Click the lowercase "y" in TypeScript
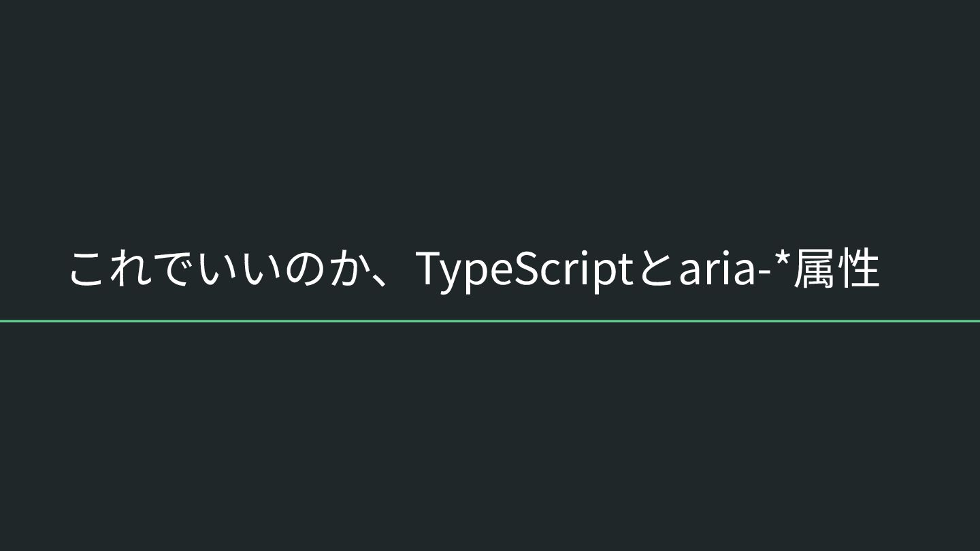The width and height of the screenshot is (980, 551). tap(453, 275)
